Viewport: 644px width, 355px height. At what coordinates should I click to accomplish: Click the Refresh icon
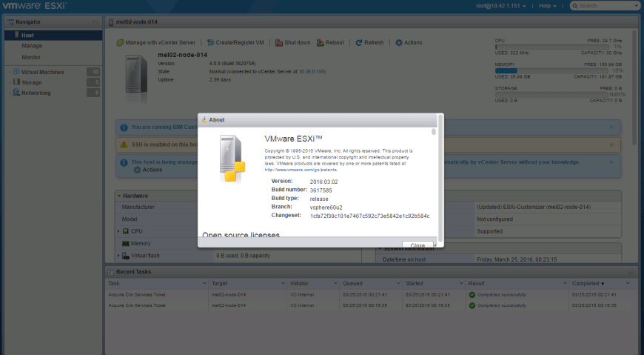point(359,42)
